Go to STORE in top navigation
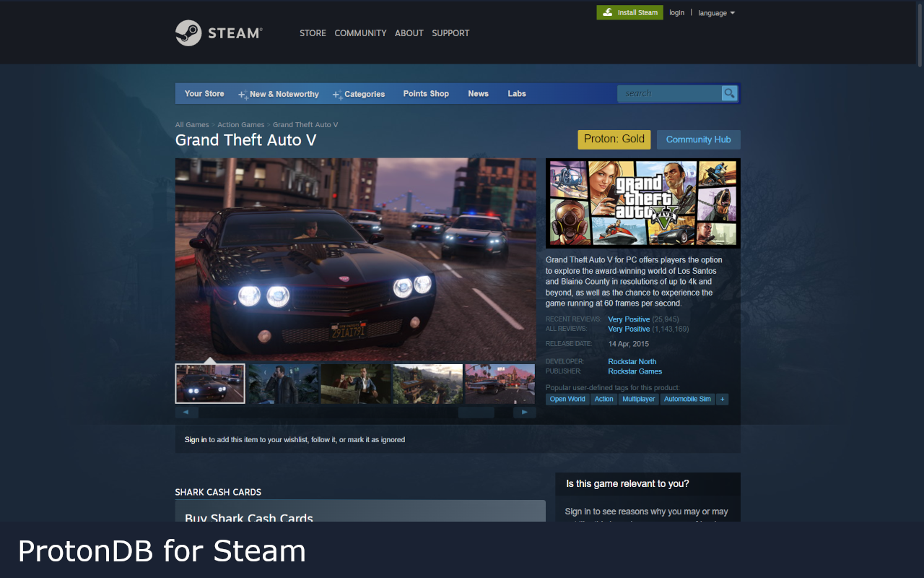924x578 pixels. [313, 33]
